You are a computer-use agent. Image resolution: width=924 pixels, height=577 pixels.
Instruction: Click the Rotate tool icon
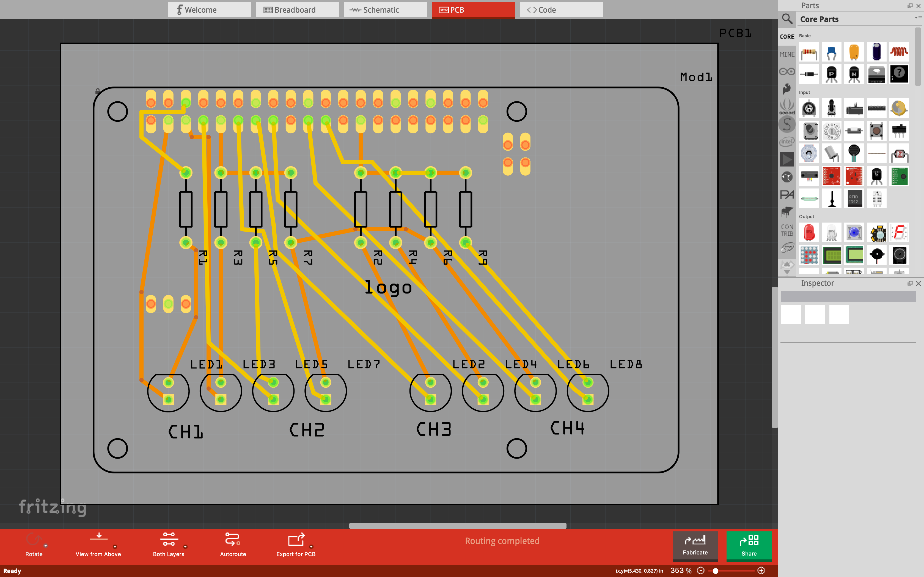click(x=34, y=540)
